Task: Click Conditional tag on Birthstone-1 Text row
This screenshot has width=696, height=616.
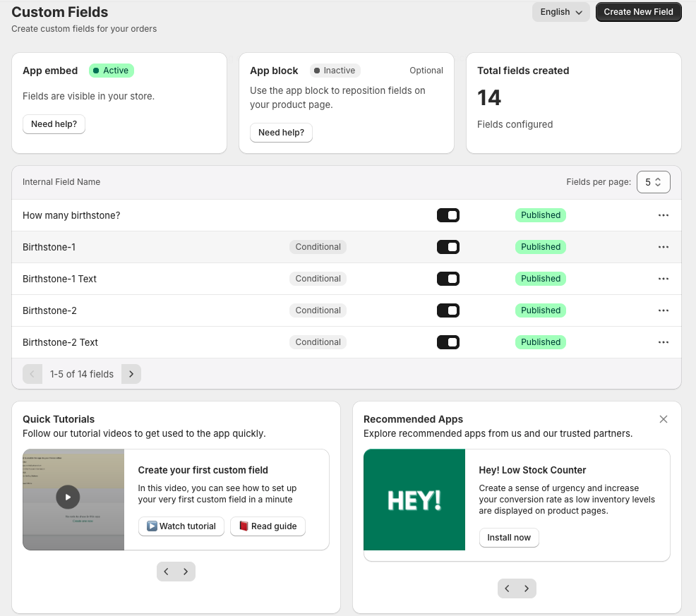Action: (318, 279)
